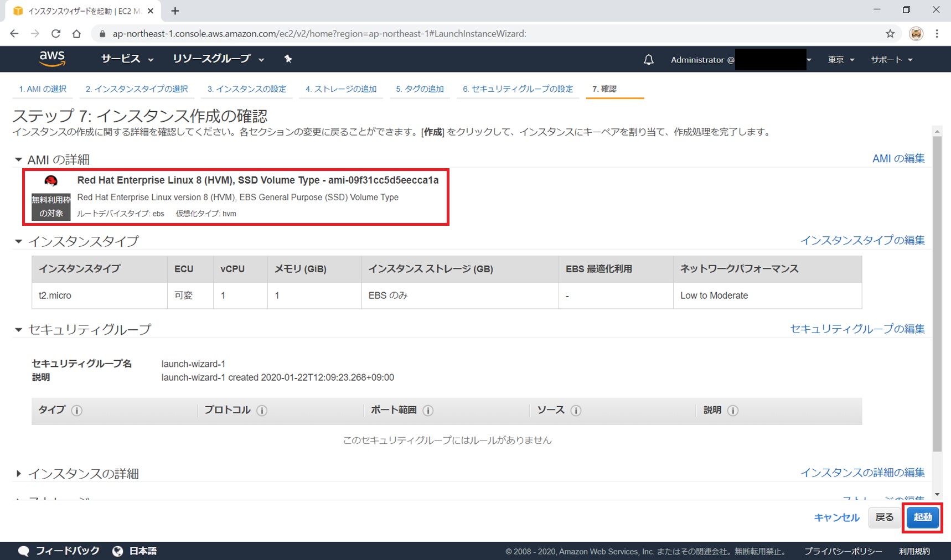
Task: Click the feedback speech bubble icon
Action: [24, 551]
